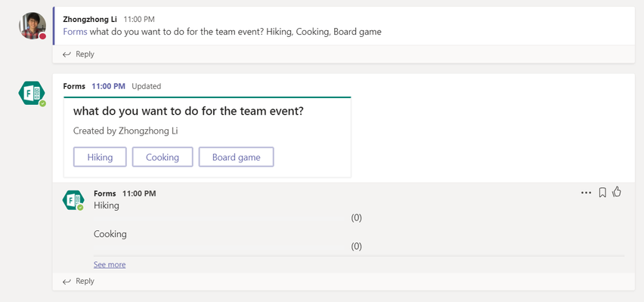Click the Cooking result progress bar
644x302 pixels.
218,248
